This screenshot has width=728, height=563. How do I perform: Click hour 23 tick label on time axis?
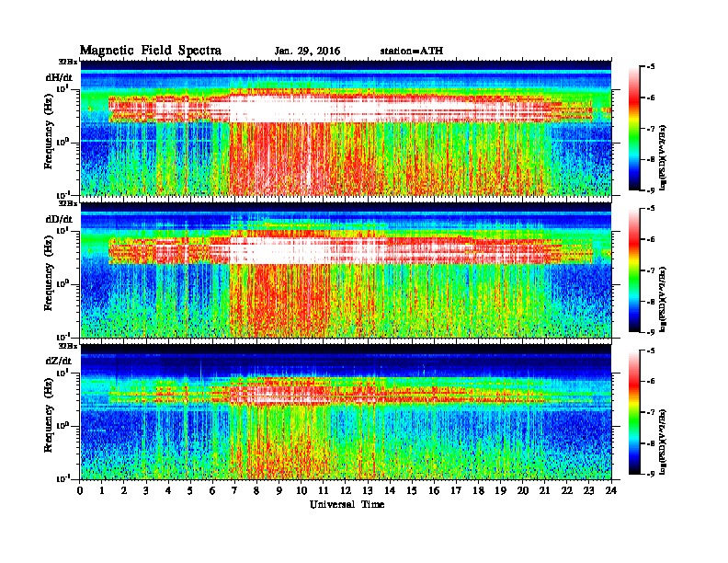589,490
